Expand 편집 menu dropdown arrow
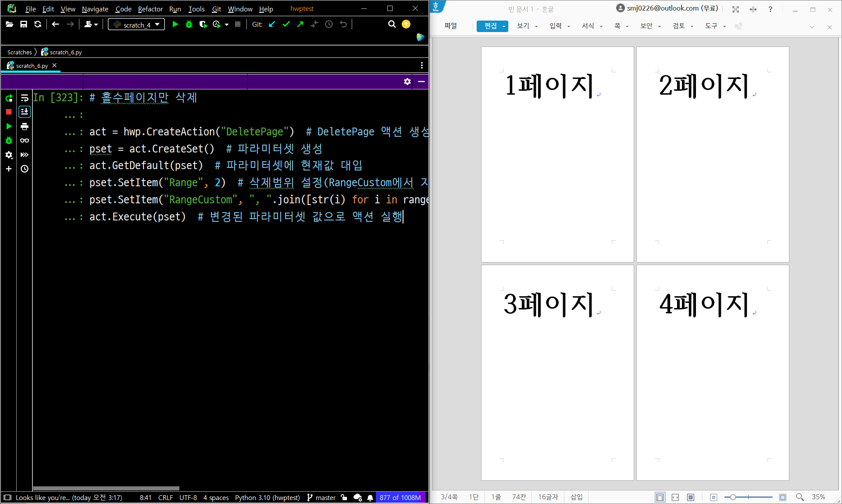This screenshot has width=842, height=504. pyautogui.click(x=504, y=26)
